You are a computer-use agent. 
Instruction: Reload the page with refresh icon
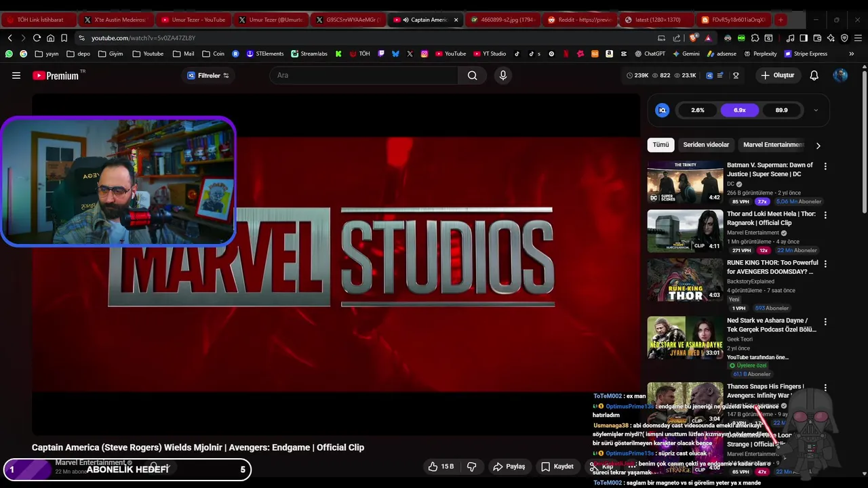(x=37, y=38)
